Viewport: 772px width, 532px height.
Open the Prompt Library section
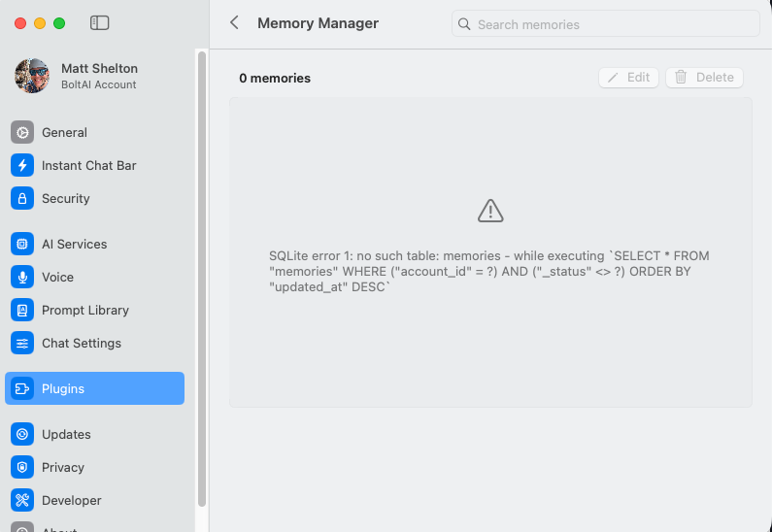tap(94, 310)
